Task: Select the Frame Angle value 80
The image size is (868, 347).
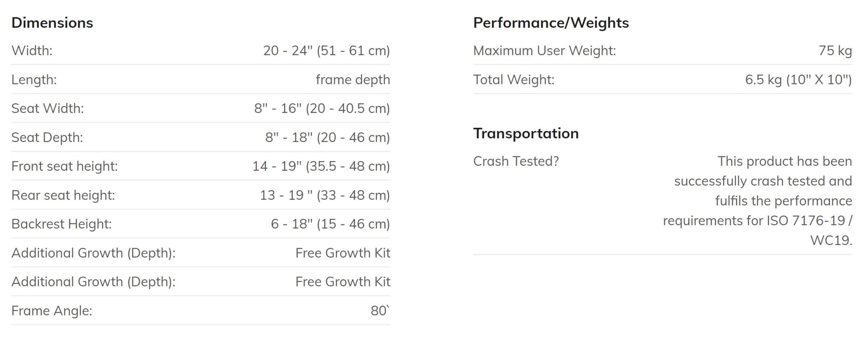Action: tap(380, 311)
